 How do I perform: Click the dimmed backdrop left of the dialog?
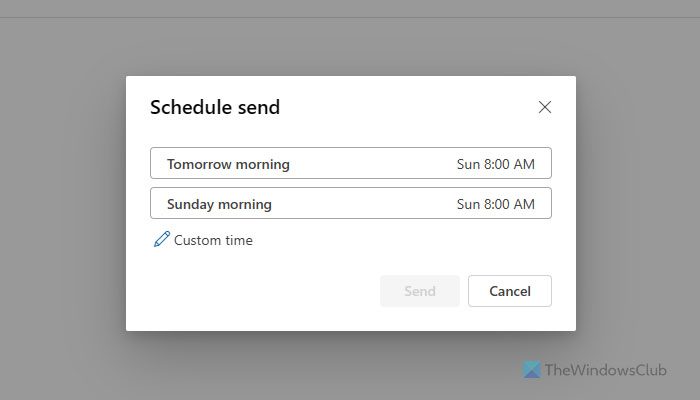[x=60, y=200]
